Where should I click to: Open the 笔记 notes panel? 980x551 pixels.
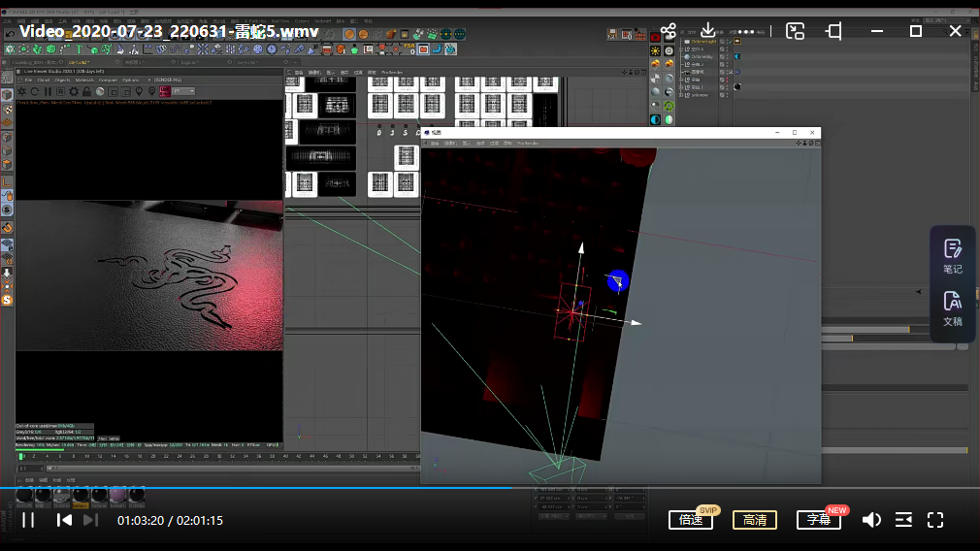coord(953,257)
